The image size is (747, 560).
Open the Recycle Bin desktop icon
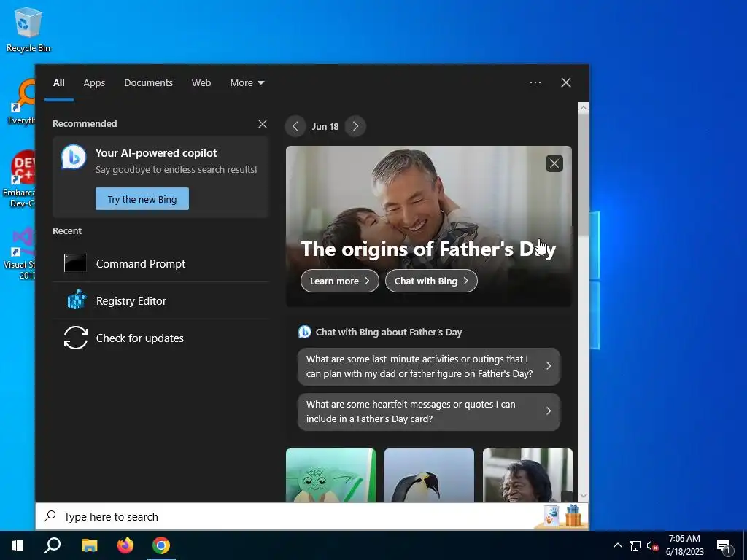[28, 29]
